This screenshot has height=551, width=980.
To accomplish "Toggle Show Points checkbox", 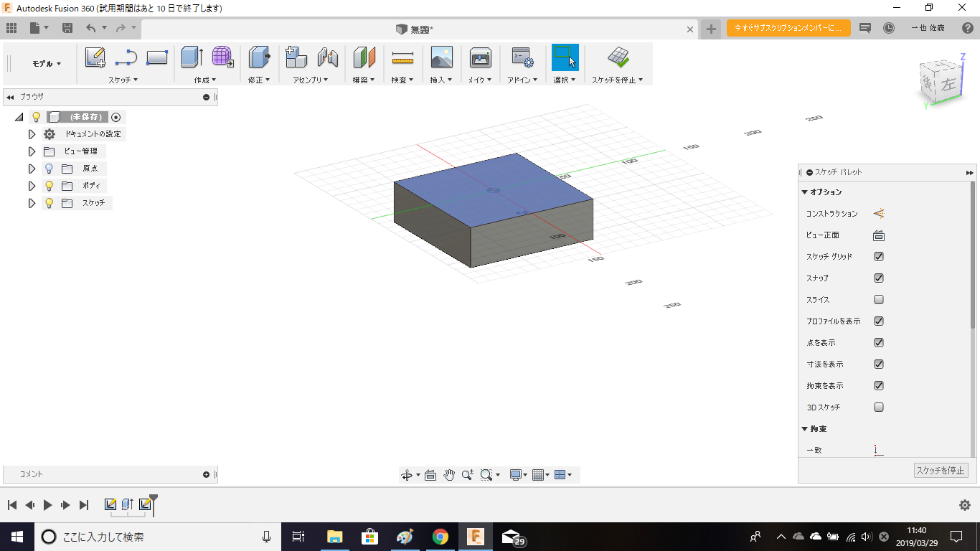I will 879,343.
